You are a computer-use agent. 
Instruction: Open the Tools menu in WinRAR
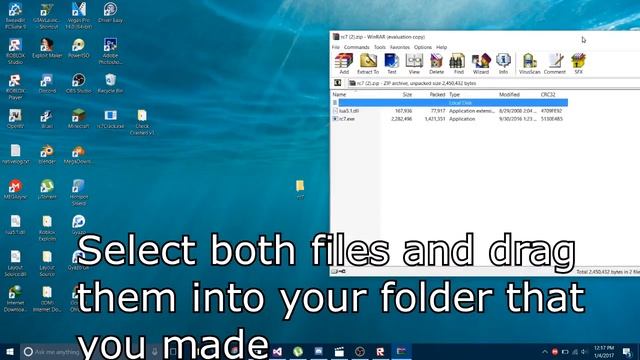click(x=380, y=47)
